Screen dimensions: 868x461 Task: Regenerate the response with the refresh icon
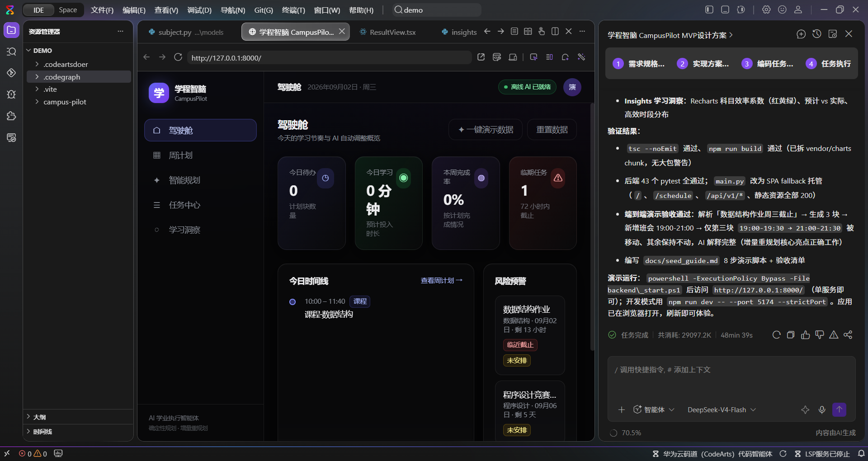click(776, 335)
